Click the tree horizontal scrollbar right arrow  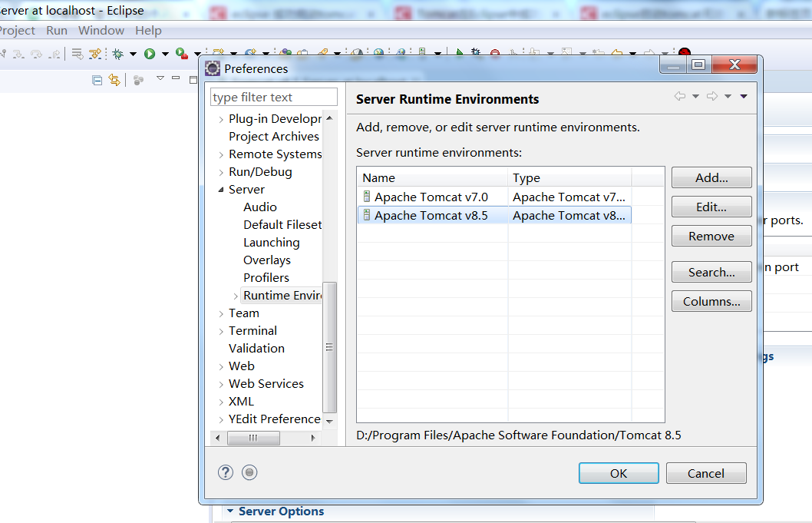coord(313,438)
